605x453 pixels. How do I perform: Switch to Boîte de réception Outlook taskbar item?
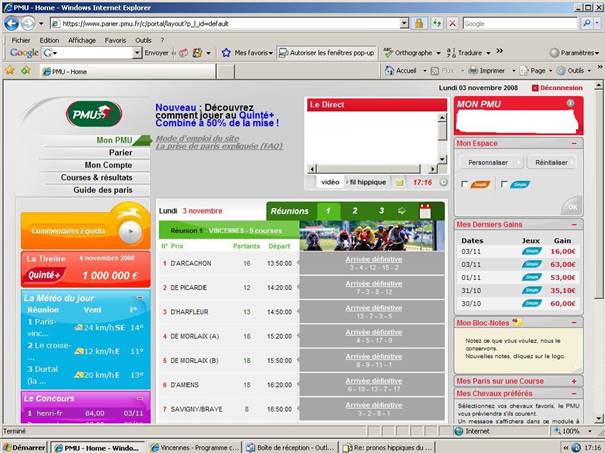click(291, 448)
